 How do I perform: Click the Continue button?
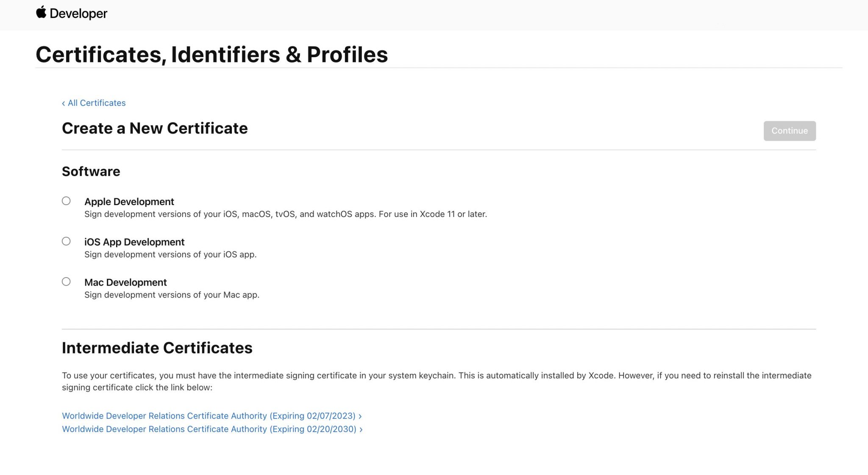(x=789, y=131)
